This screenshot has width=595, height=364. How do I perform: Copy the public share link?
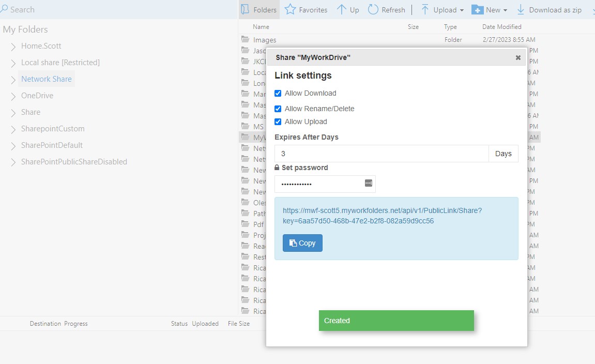[x=302, y=243]
